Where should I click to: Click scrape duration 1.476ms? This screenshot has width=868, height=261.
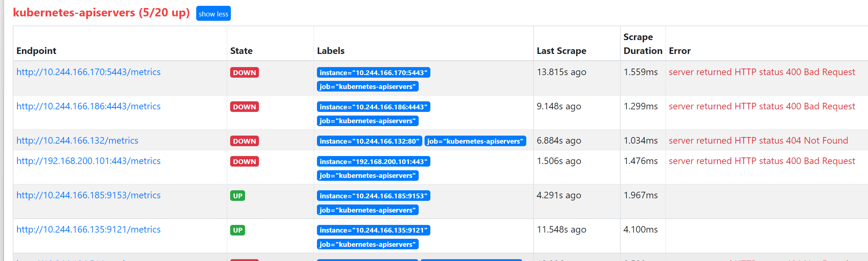641,161
